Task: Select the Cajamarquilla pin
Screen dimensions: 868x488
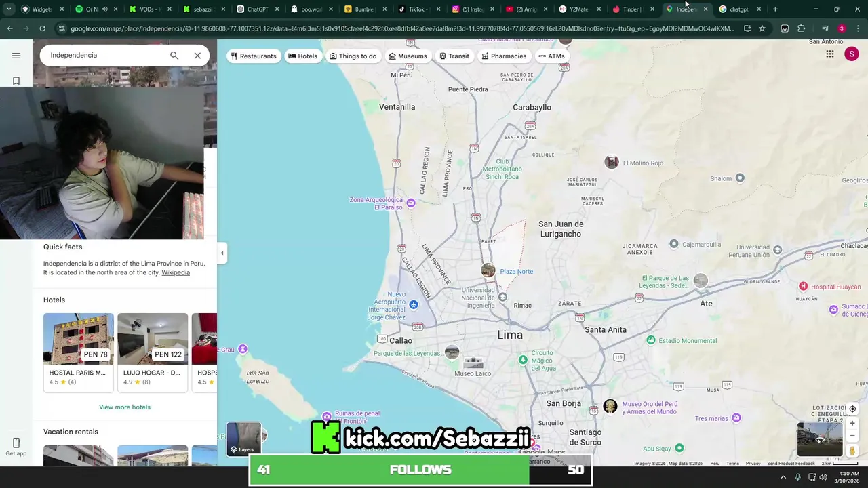Action: [x=673, y=243]
